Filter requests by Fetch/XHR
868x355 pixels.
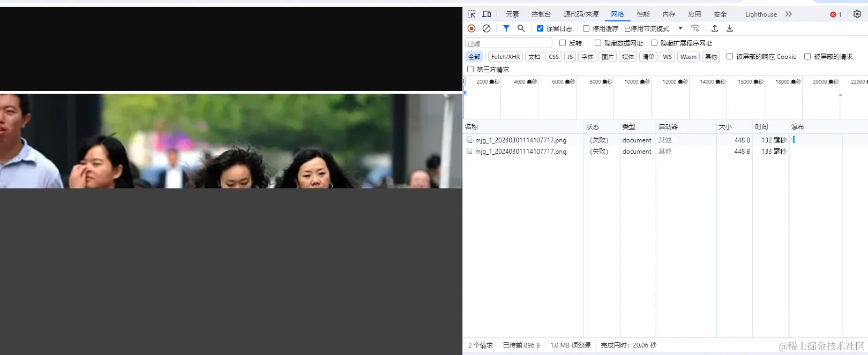pyautogui.click(x=505, y=57)
